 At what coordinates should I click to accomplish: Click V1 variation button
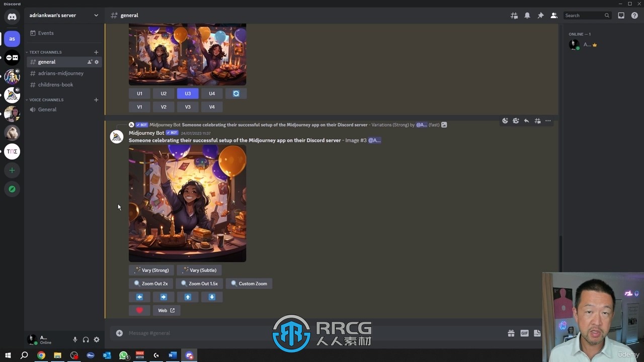coord(139,107)
